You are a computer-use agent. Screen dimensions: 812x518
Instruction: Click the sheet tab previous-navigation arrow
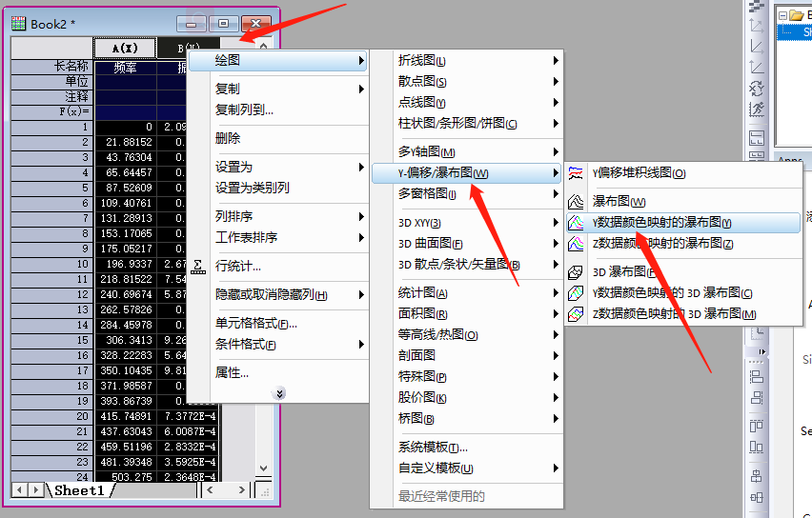[20, 489]
